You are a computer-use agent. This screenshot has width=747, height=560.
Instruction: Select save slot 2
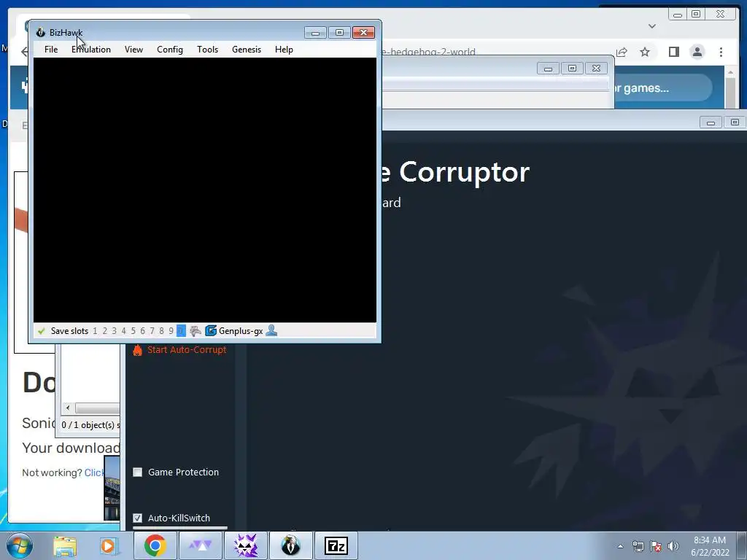click(105, 331)
